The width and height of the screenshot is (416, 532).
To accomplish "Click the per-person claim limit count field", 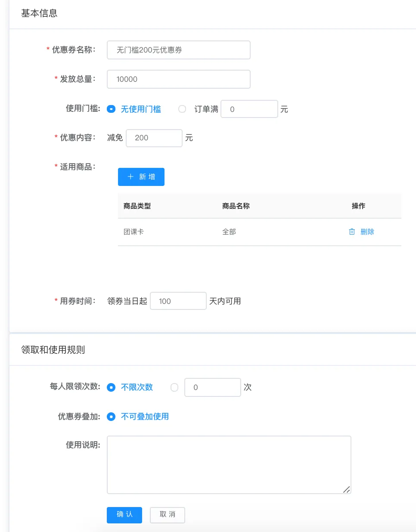I will pos(212,387).
